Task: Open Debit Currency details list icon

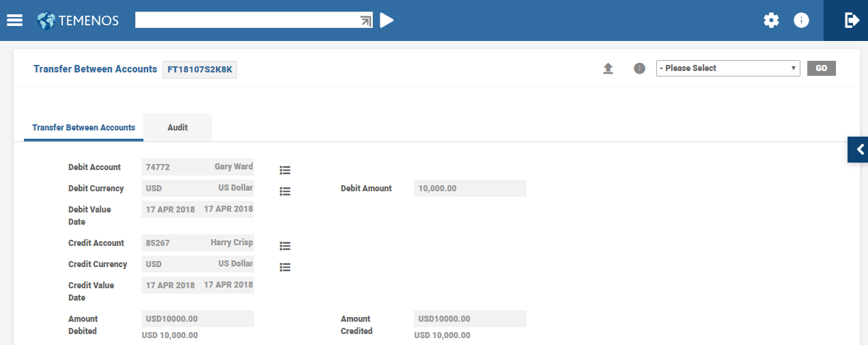Action: tap(285, 191)
